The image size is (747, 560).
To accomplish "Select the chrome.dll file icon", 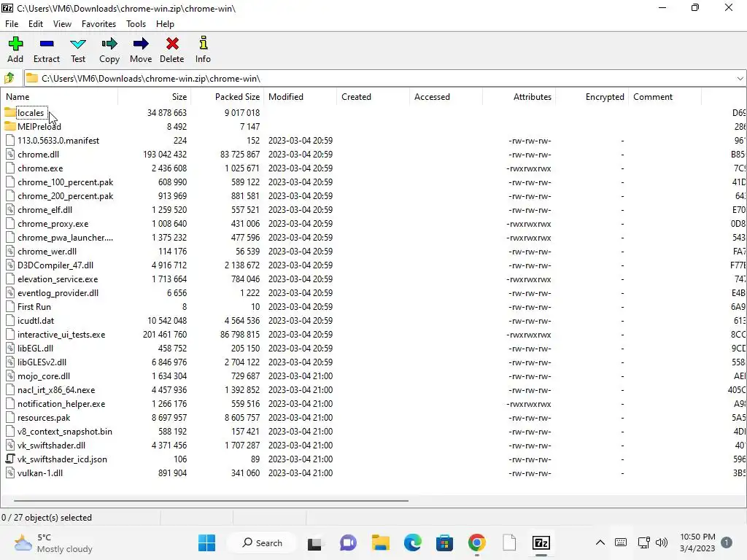I will tap(10, 155).
